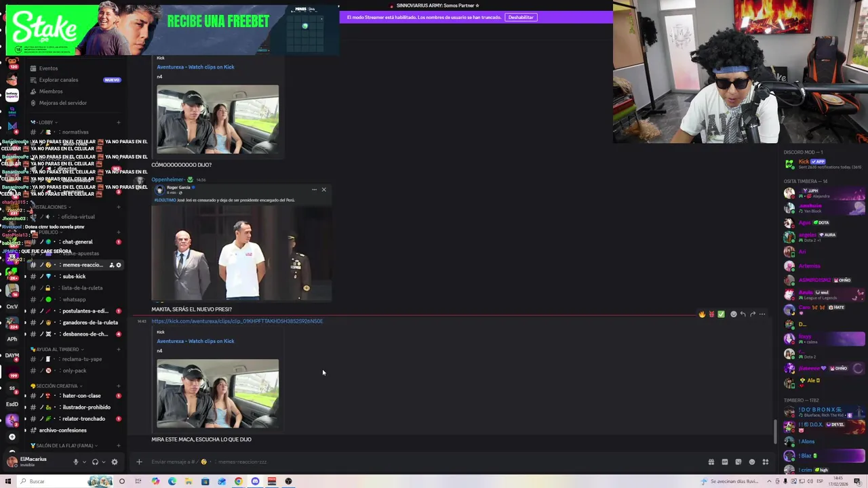Forward the message with arrow icon
This screenshot has width=868, height=488.
(753, 314)
